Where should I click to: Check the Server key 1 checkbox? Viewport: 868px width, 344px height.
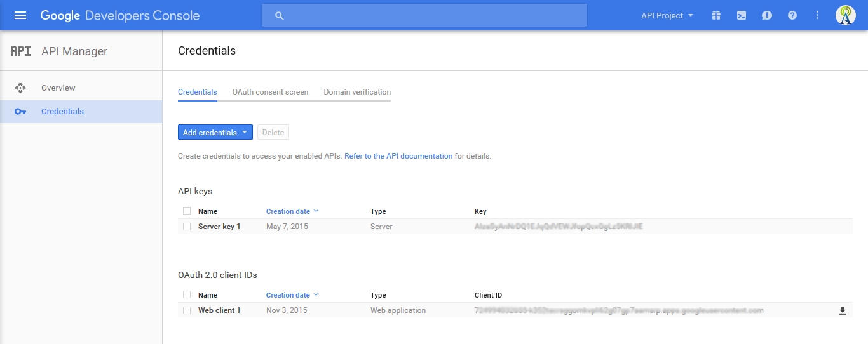coord(187,227)
